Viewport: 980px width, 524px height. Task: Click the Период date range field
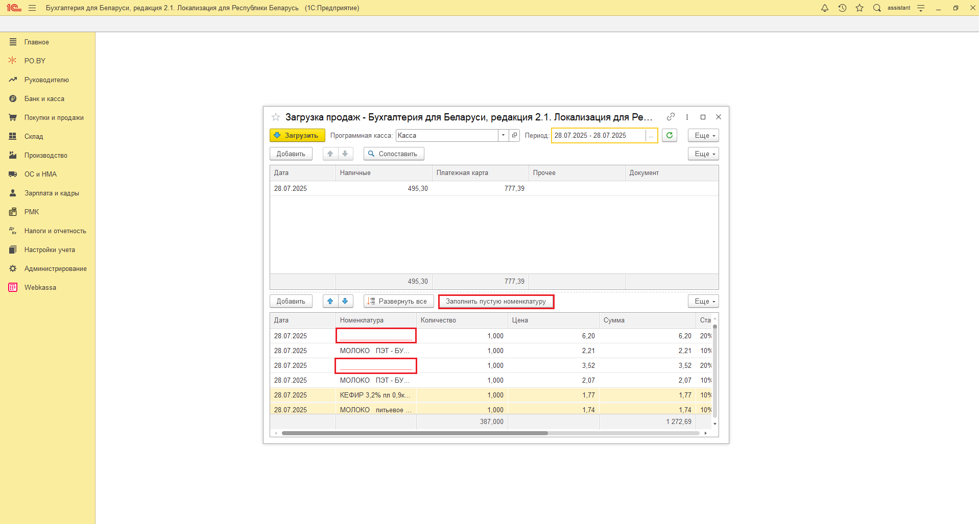pyautogui.click(x=599, y=135)
